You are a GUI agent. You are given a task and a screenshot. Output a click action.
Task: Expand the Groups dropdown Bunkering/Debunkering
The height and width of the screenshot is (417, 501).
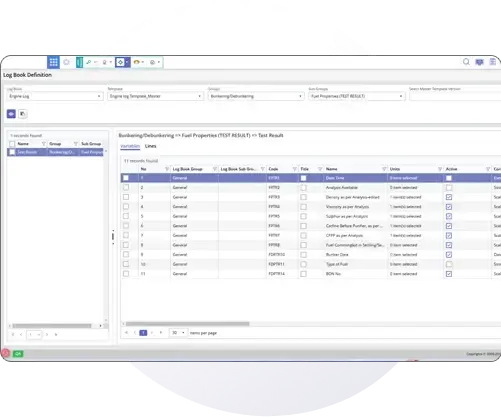pos(256,96)
